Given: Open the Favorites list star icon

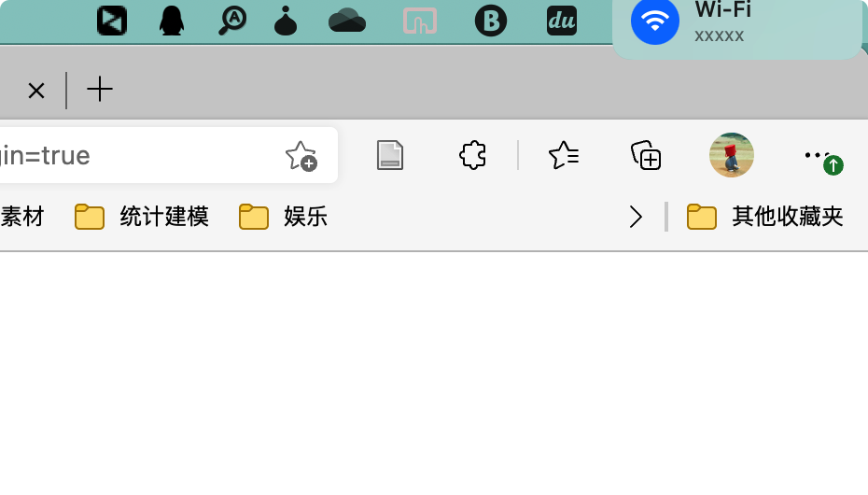Looking at the screenshot, I should point(564,155).
